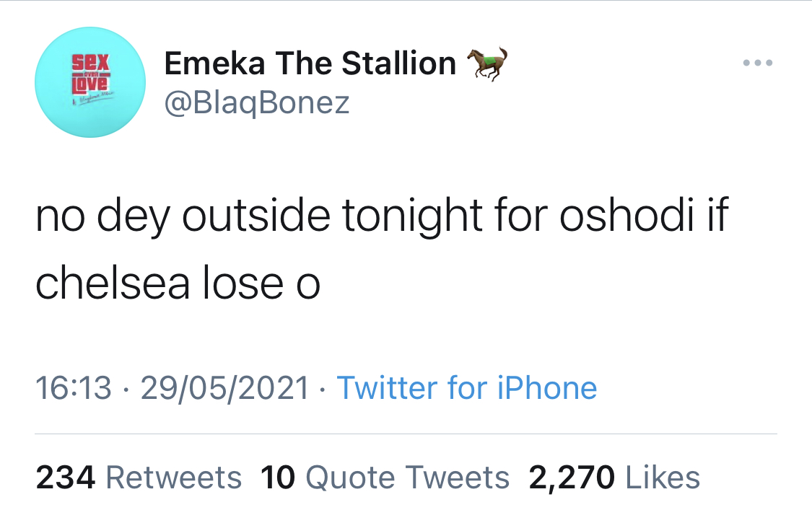Click the 29/05/2021 tweet date

pyautogui.click(x=225, y=388)
